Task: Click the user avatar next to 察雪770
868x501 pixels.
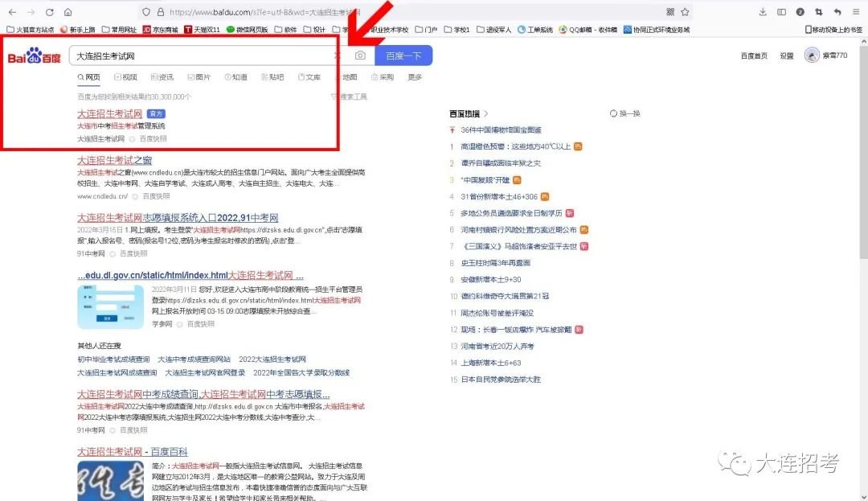Action: click(x=812, y=55)
